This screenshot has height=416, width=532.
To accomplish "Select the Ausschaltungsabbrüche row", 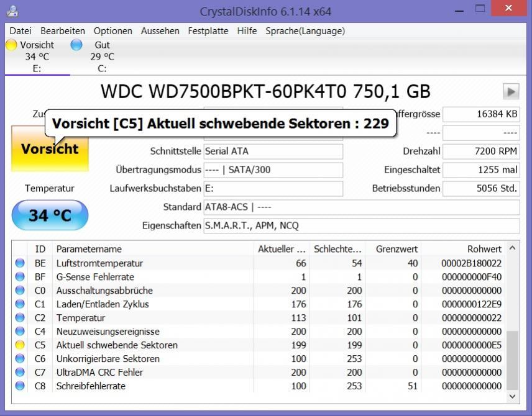I will (x=259, y=290).
